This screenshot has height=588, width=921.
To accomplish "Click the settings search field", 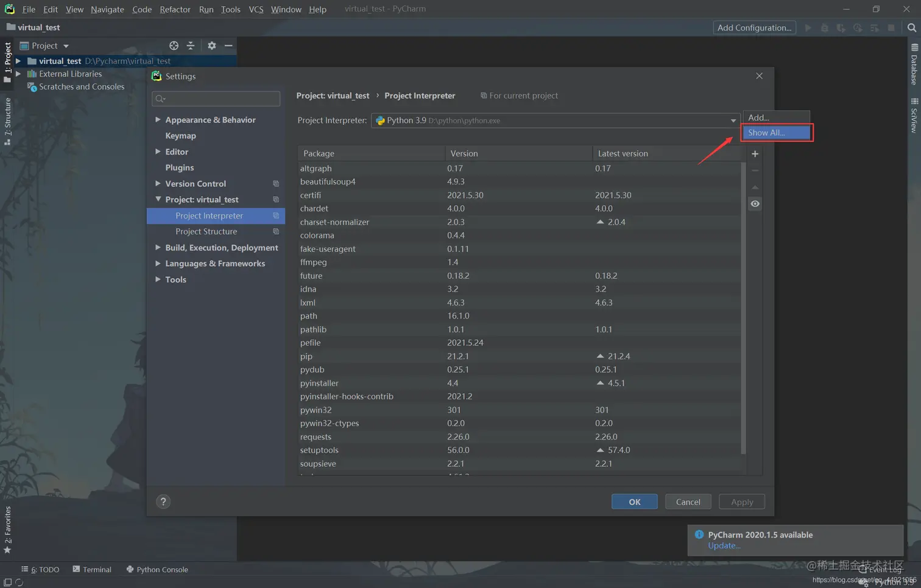I will pyautogui.click(x=216, y=99).
